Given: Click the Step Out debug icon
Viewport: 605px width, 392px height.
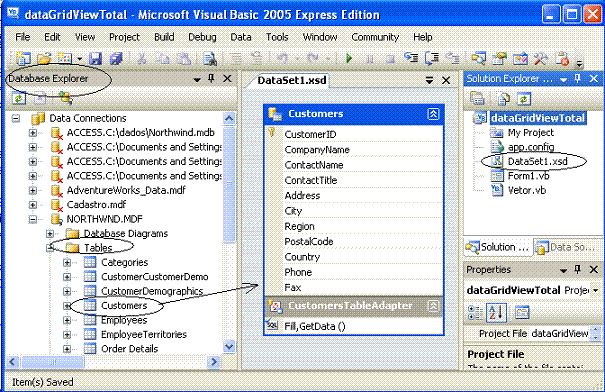Looking at the screenshot, I should pos(453,58).
